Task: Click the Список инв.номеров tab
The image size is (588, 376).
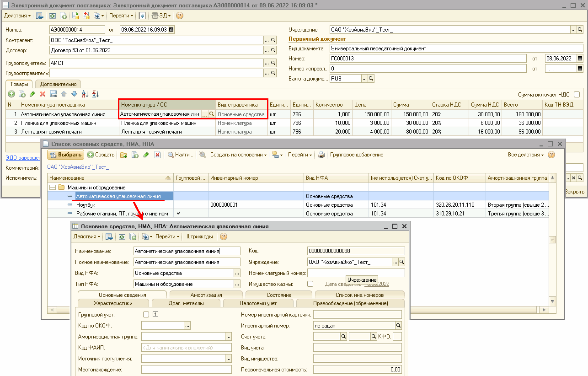Action: click(x=359, y=295)
